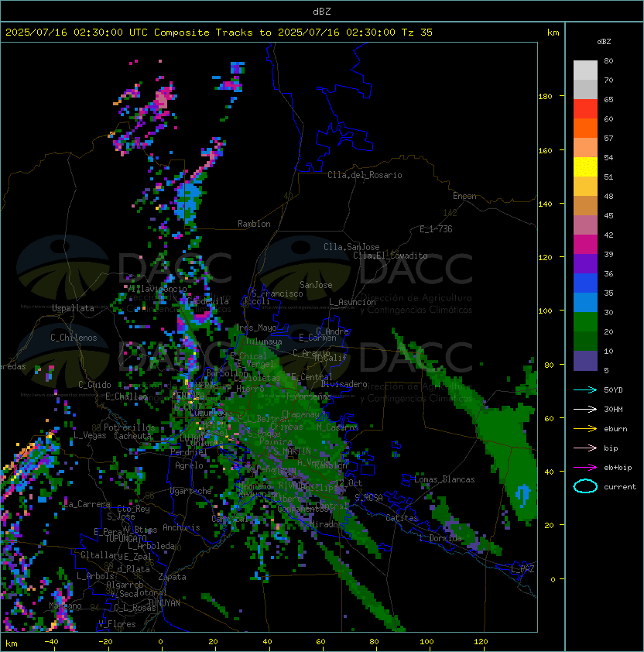Click the 'Ugarteche' map label
Image resolution: width=644 pixels, height=652 pixels.
point(191,492)
